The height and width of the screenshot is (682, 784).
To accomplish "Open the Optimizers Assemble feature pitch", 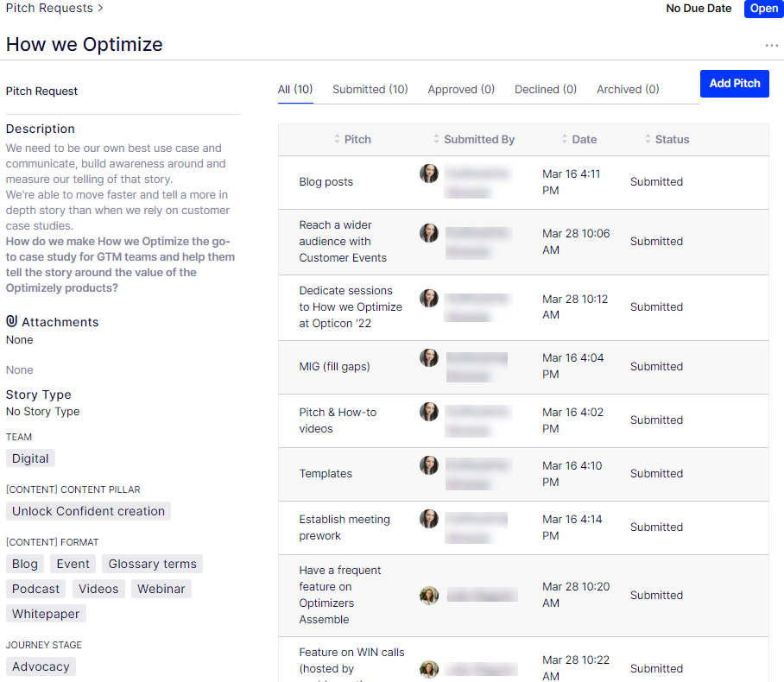I will click(340, 595).
